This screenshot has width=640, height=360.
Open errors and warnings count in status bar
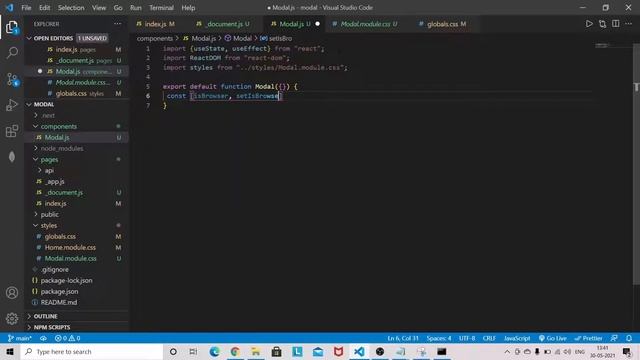(67, 338)
